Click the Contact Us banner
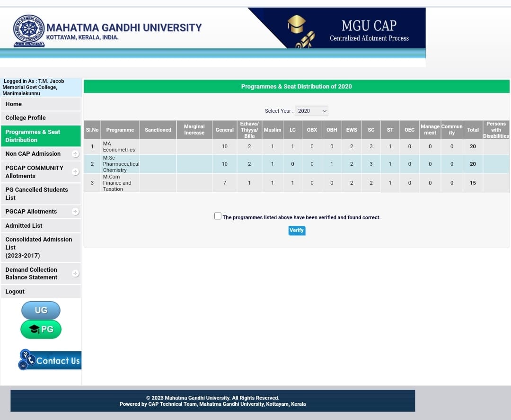This screenshot has width=511, height=420. coord(50,360)
